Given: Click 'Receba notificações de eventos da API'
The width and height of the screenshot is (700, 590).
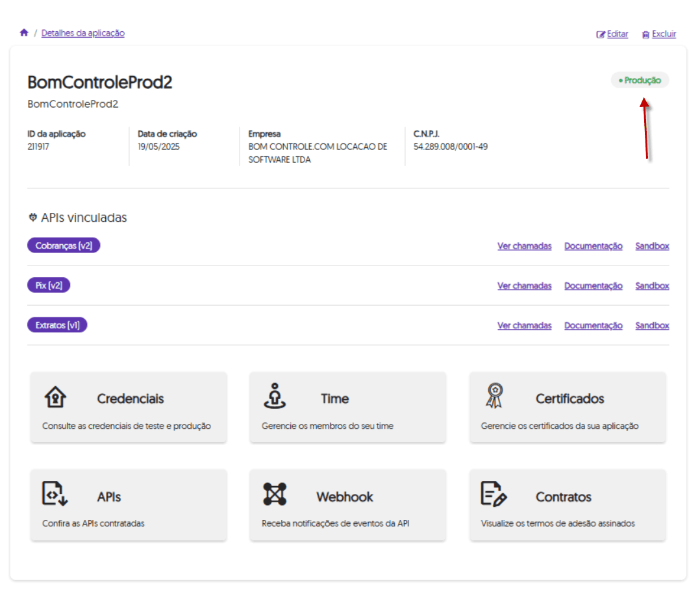Looking at the screenshot, I should (x=335, y=524).
